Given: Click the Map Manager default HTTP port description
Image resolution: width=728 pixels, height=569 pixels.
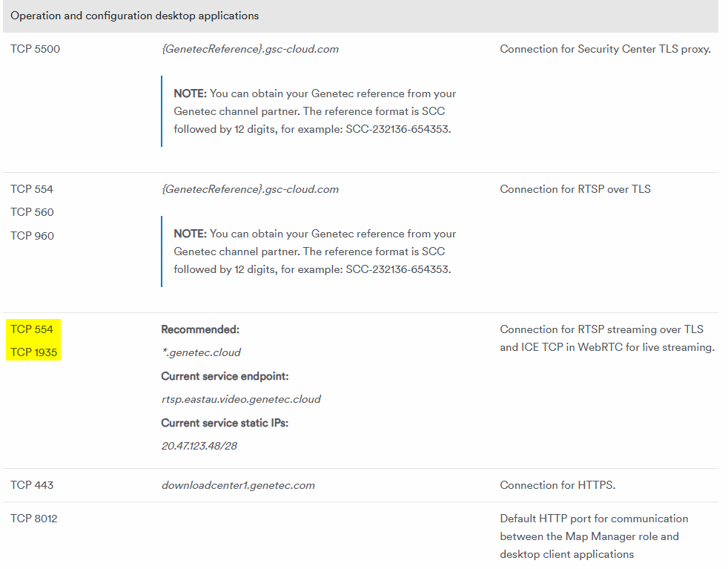Looking at the screenshot, I should [594, 536].
